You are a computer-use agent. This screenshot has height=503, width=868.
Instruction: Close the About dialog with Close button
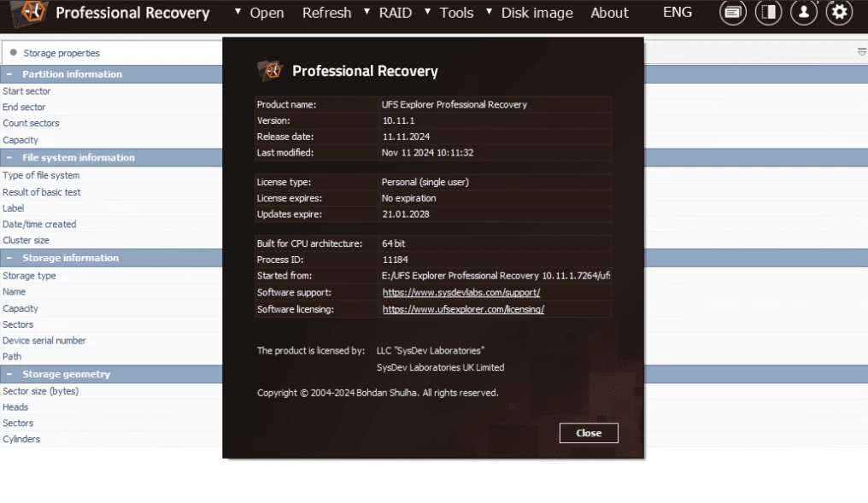tap(589, 433)
